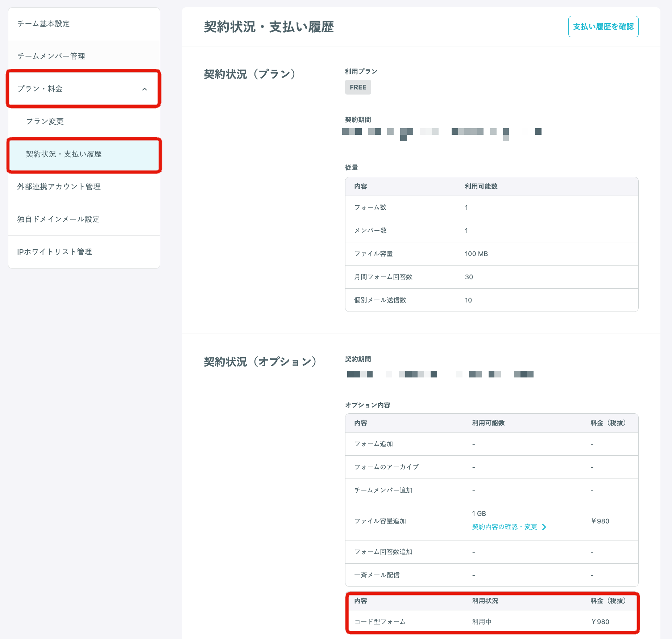Open チーム基本設定 in the sidebar
Viewport: 672px width, 639px height.
(43, 24)
